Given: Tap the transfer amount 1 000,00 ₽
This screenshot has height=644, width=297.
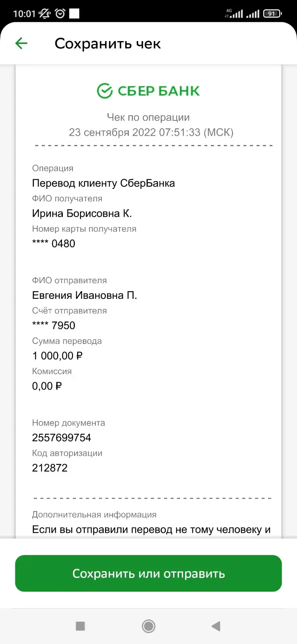Looking at the screenshot, I should pos(58,356).
